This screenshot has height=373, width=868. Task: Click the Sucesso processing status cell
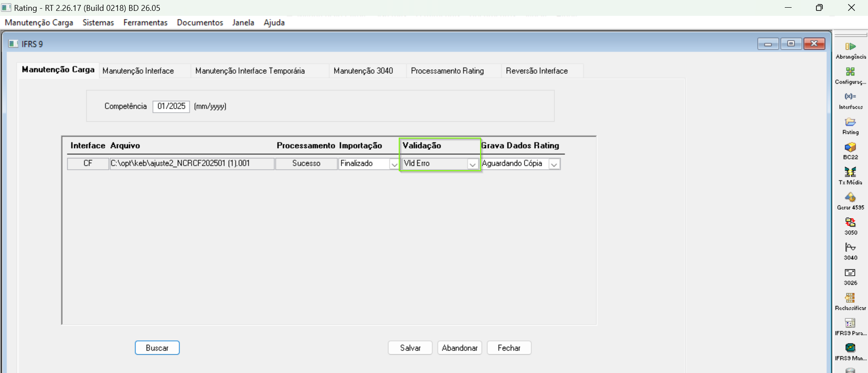(x=306, y=163)
